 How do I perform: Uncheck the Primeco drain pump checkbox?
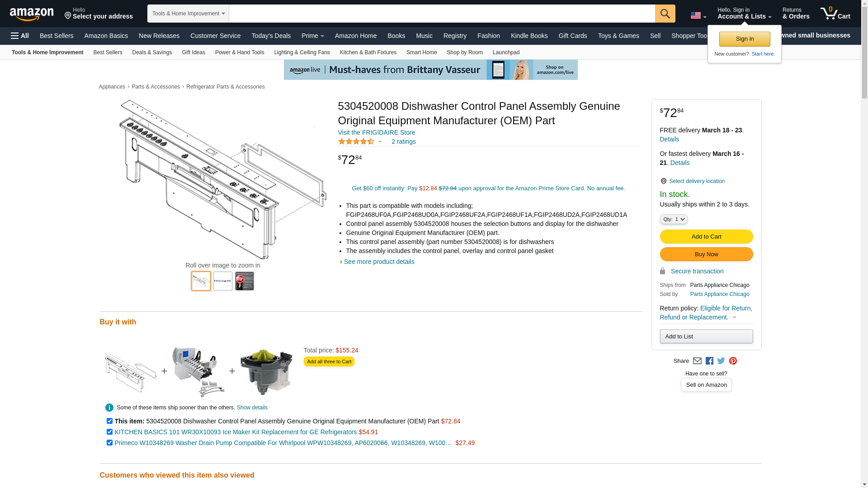(x=109, y=443)
